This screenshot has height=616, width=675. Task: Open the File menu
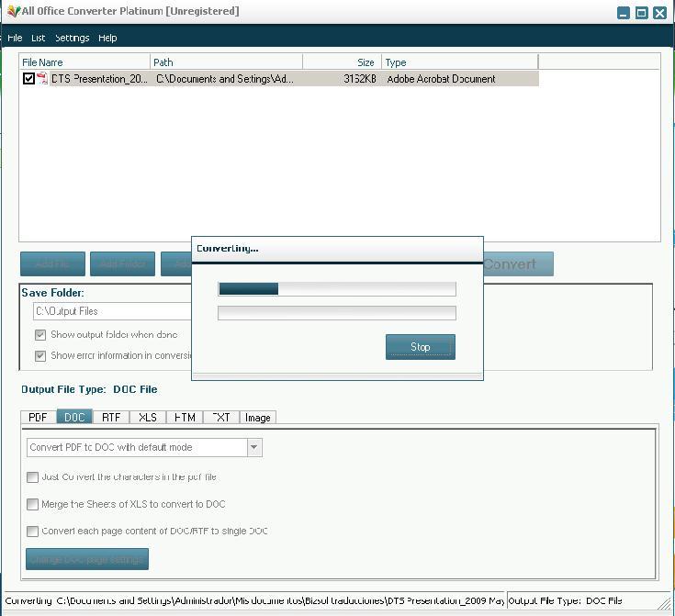click(x=15, y=38)
